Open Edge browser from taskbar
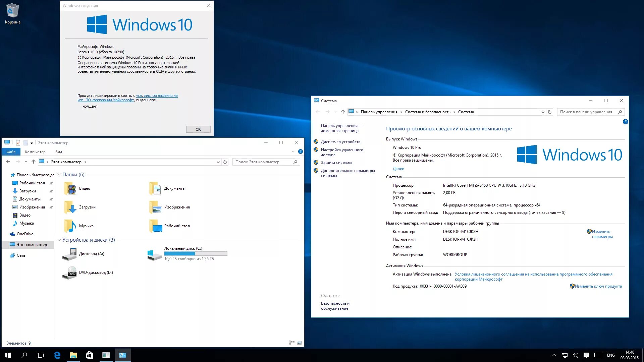 [x=57, y=355]
